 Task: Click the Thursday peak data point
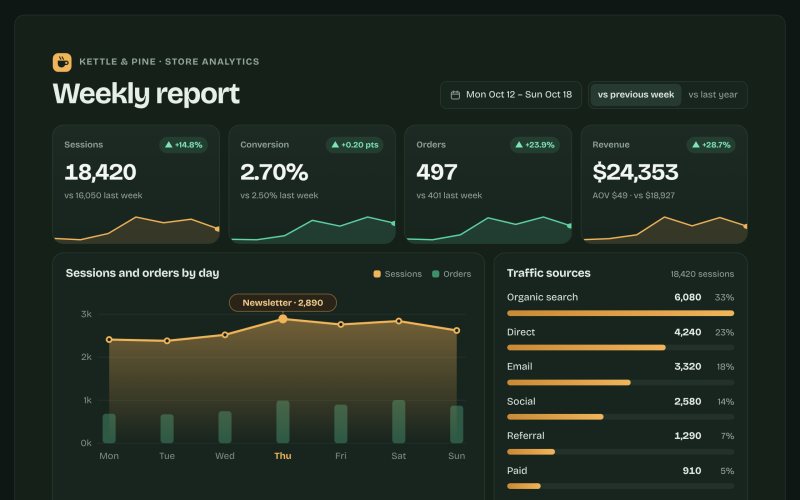tap(283, 319)
